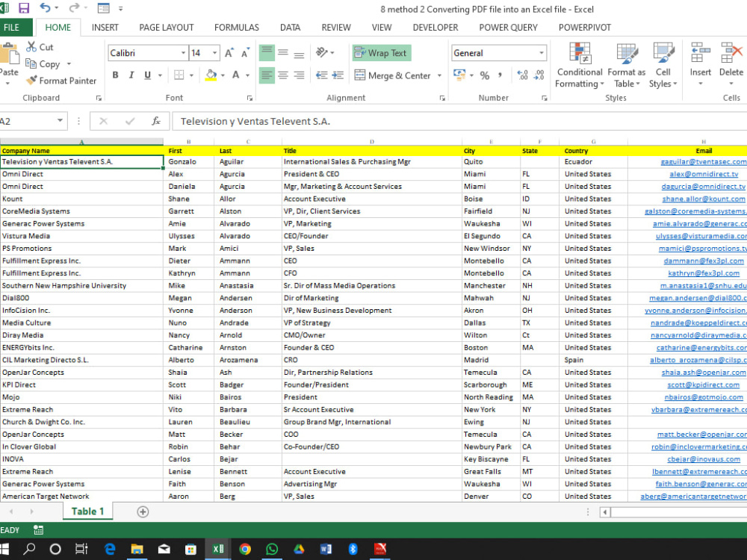Align text to the left

point(267,75)
